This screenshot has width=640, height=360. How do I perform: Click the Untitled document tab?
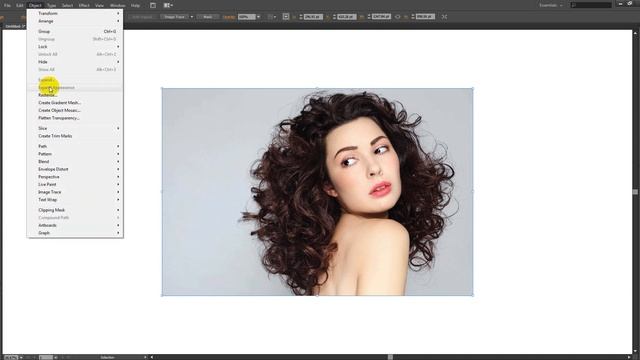14,26
